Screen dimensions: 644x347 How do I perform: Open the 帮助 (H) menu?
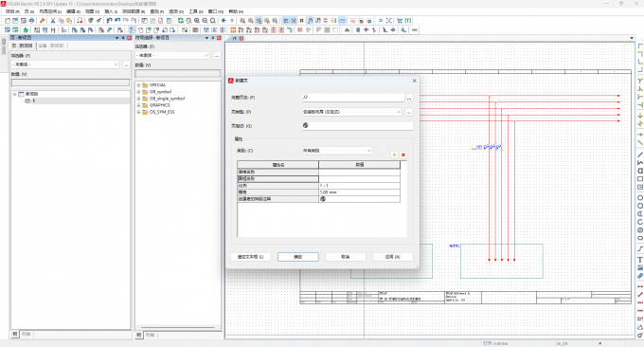(x=236, y=11)
